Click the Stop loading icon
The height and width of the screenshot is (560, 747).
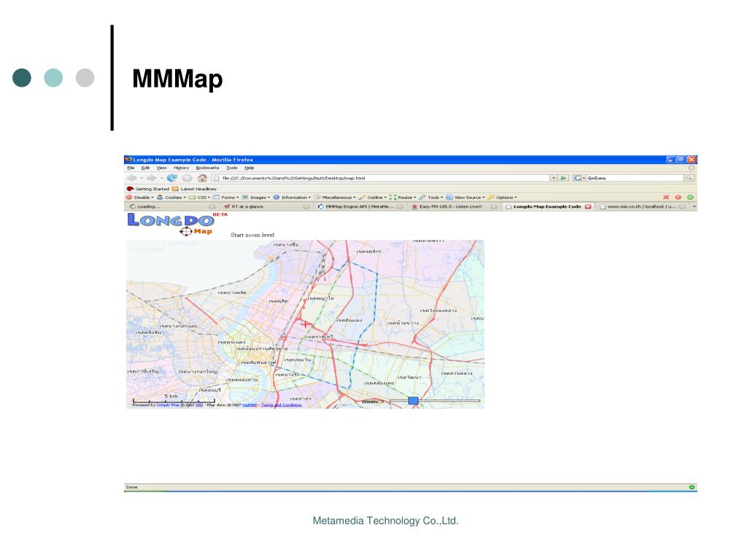click(187, 178)
